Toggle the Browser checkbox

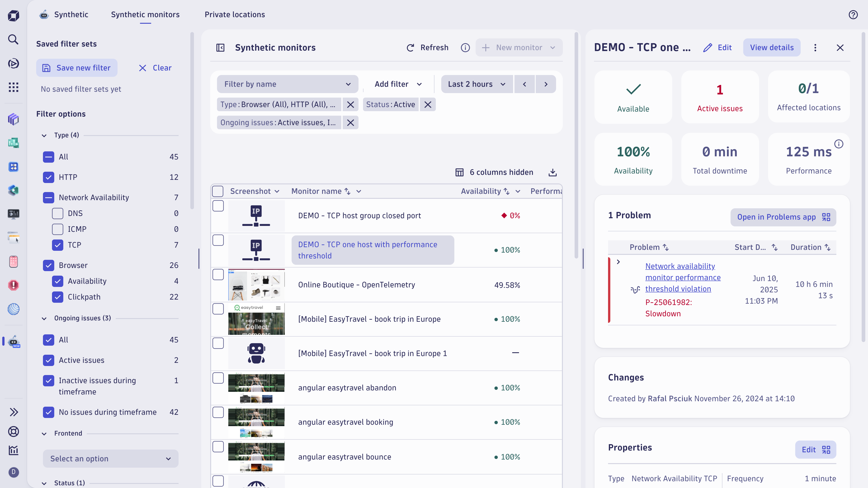pyautogui.click(x=49, y=265)
